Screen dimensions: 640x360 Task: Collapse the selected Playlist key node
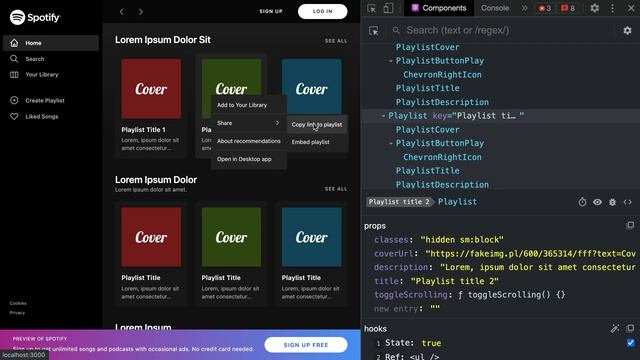(383, 116)
